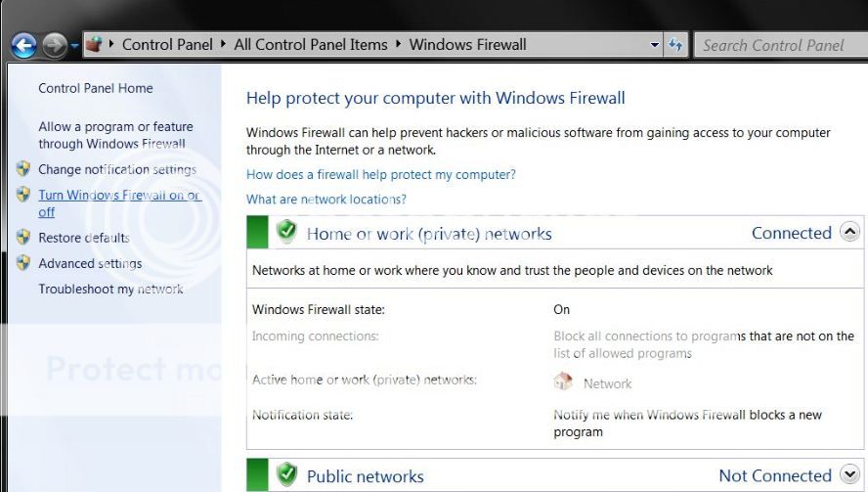The image size is (868, 492).
Task: Click the Search Control Panel field
Action: coord(781,45)
